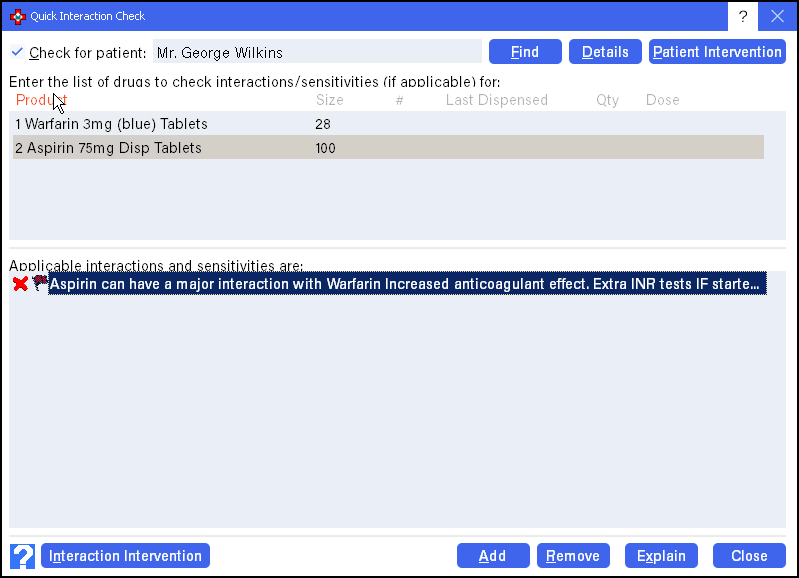Screen dimensions: 799x578
Task: Click the Last Dispensed column header
Action: [496, 100]
